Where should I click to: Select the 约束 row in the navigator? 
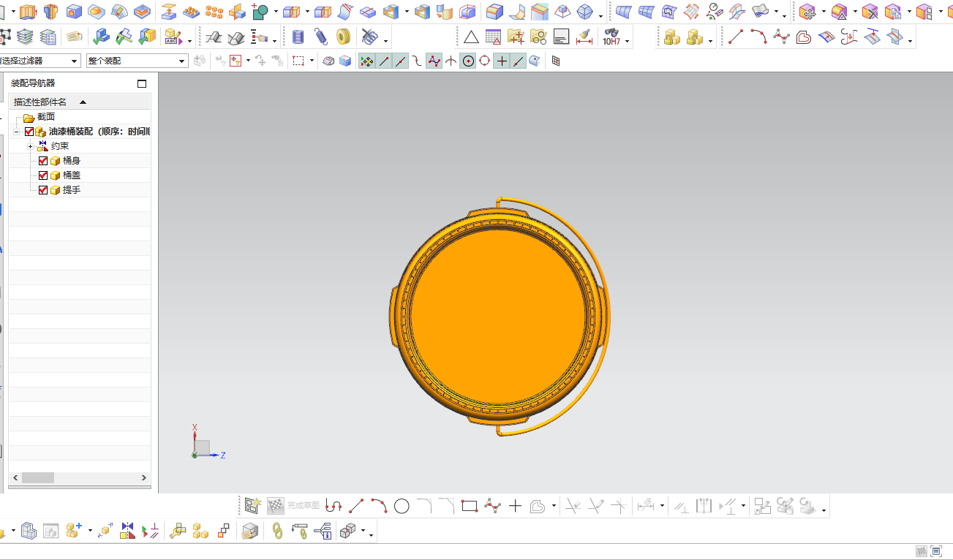tap(60, 146)
